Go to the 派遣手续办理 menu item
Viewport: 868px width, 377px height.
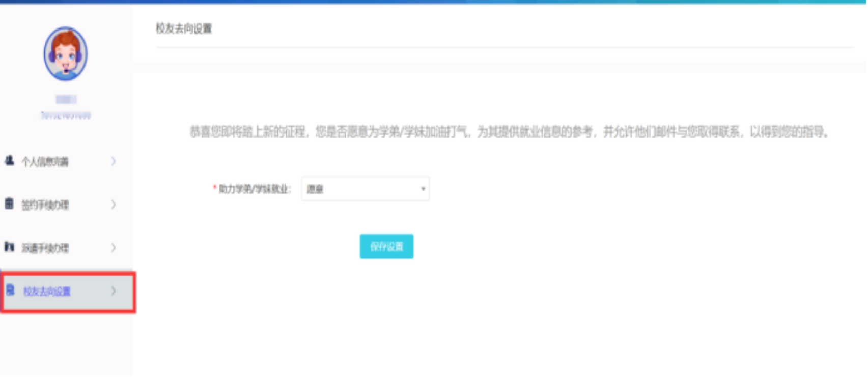coord(45,248)
